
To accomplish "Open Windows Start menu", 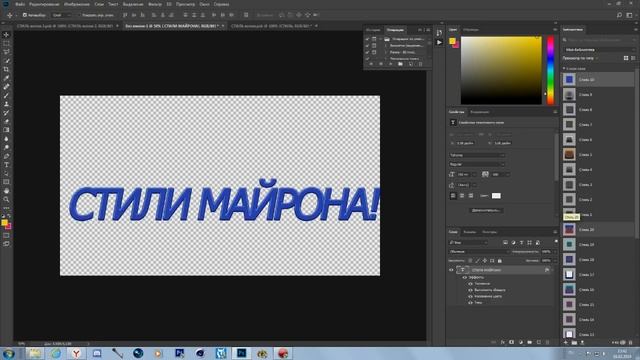I will point(9,353).
